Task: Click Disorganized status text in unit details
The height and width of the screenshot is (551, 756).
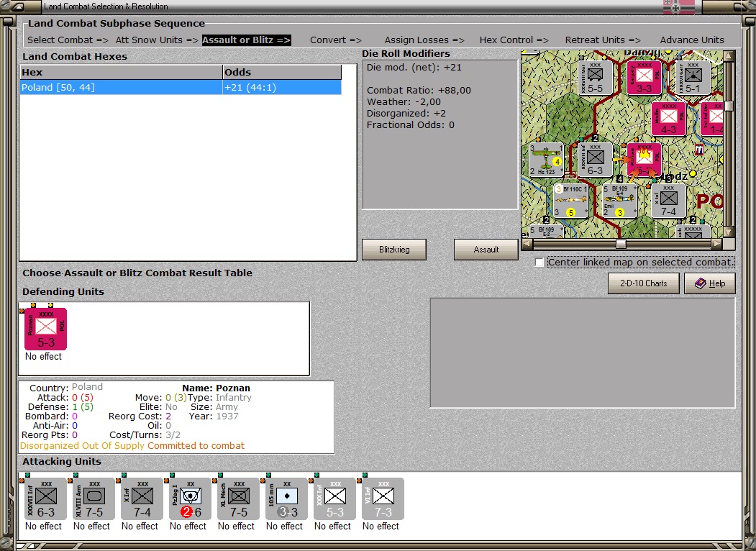Action: tap(50, 446)
